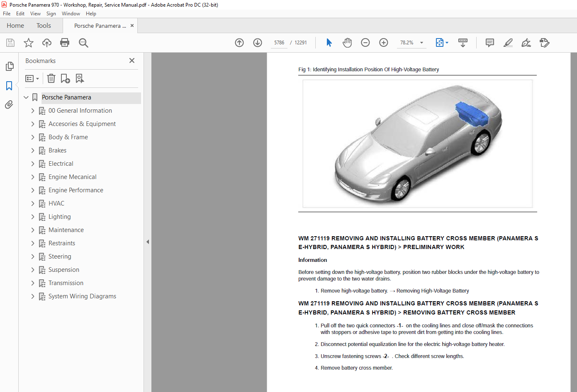The width and height of the screenshot is (577, 392).
Task: Expand 00 General Information bookmark
Action: pyautogui.click(x=33, y=111)
